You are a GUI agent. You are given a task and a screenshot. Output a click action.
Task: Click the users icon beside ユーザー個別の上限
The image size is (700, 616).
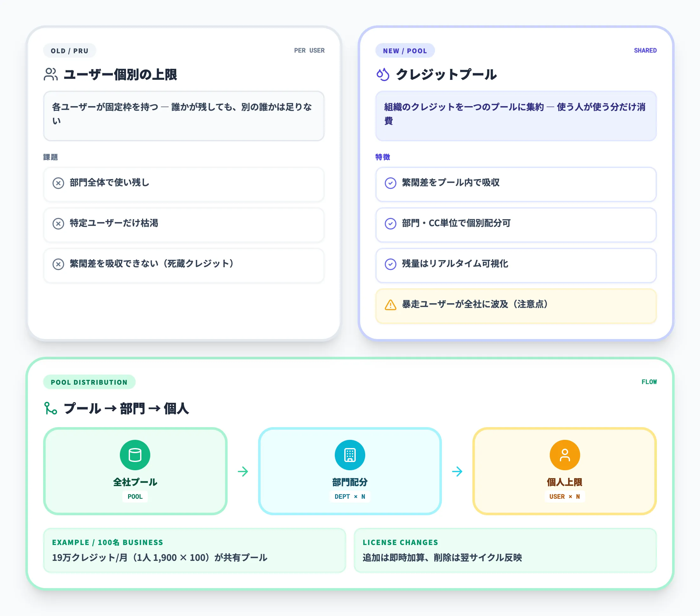click(x=51, y=74)
